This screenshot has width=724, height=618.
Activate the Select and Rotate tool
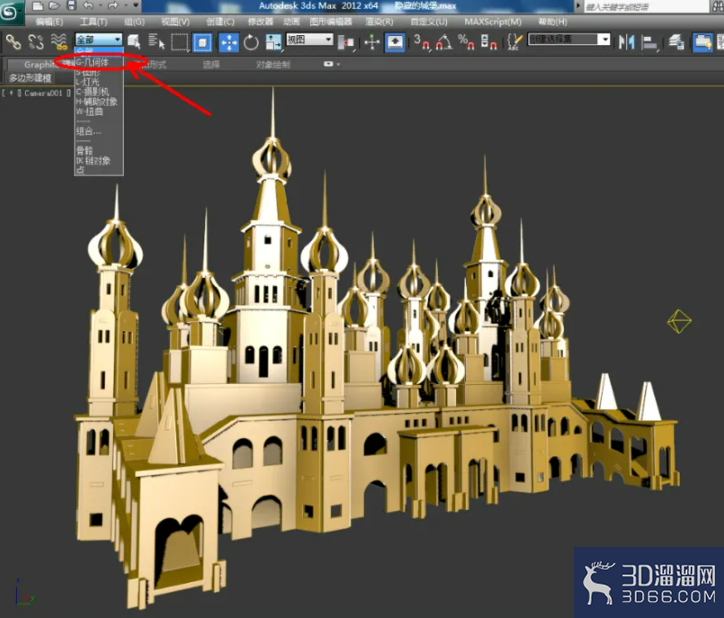click(x=251, y=42)
